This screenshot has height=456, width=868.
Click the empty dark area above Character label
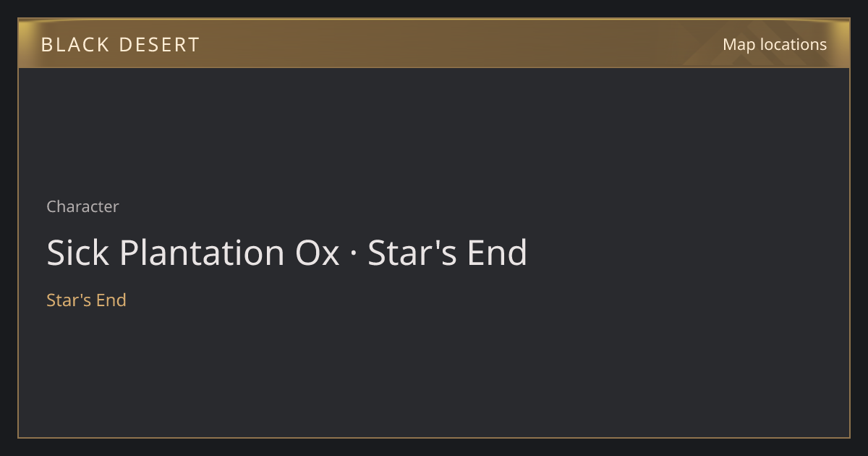tap(434, 130)
